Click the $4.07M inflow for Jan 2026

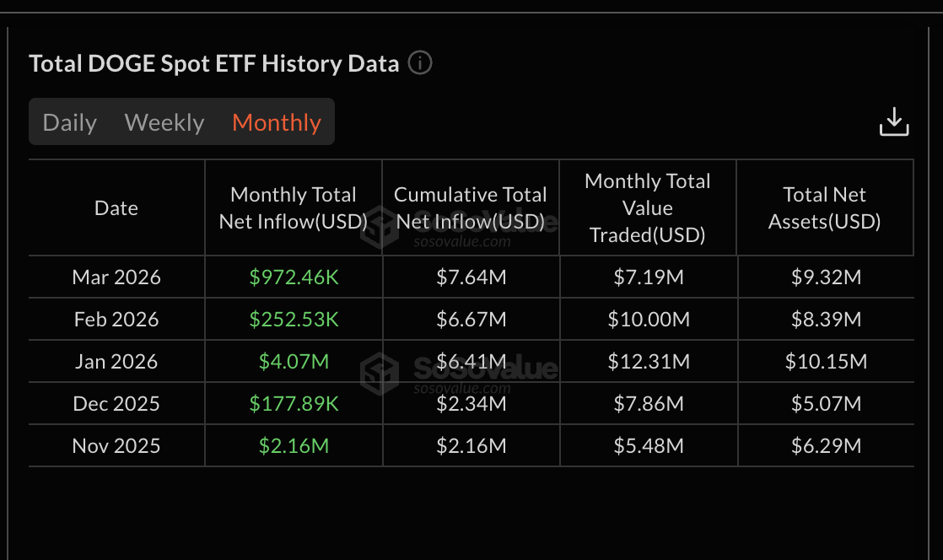tap(293, 361)
